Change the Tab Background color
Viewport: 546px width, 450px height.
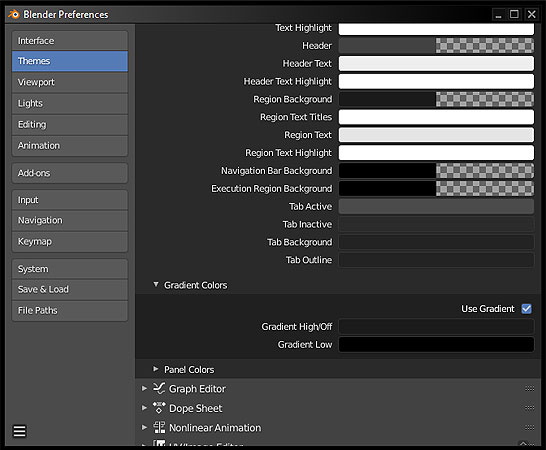pyautogui.click(x=436, y=242)
